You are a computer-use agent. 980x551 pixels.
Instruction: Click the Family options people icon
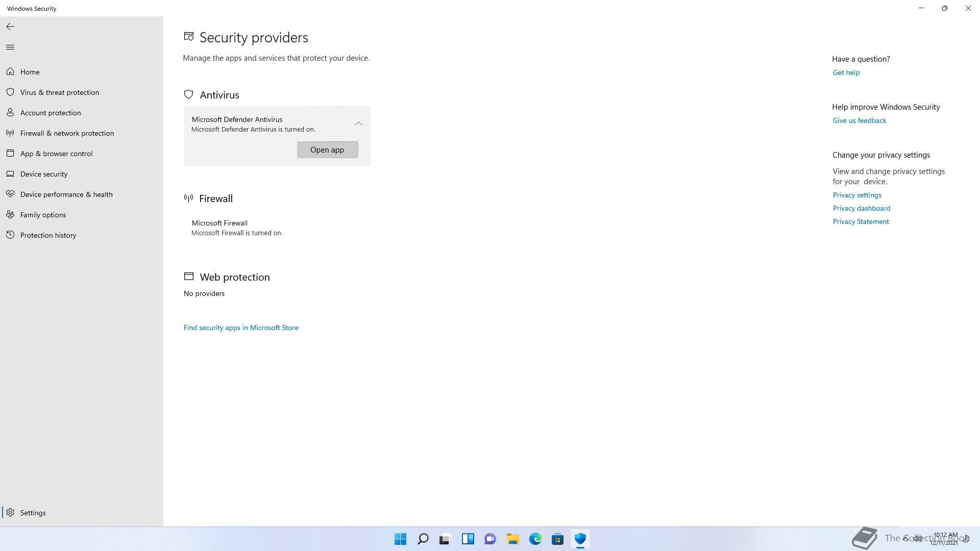click(10, 214)
